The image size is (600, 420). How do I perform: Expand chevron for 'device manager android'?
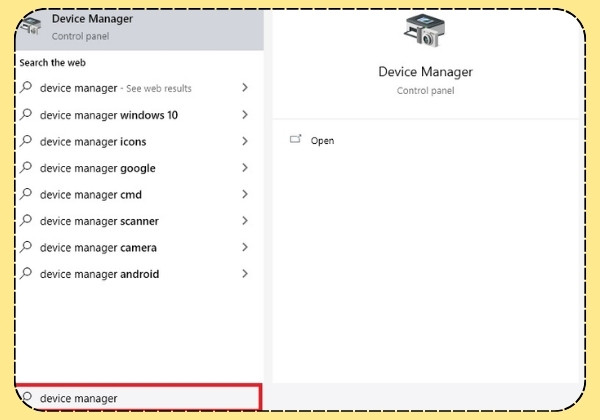[x=245, y=273]
